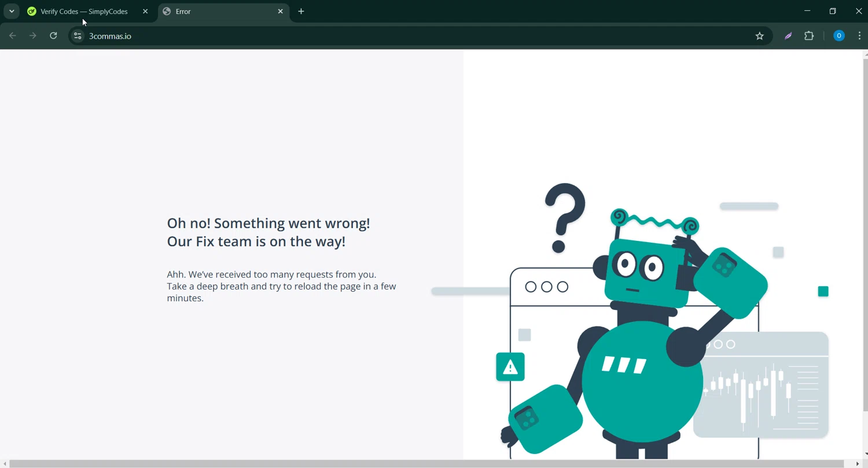This screenshot has height=468, width=868.
Task: Click the warning triangle icon in illustration
Action: coord(510,367)
